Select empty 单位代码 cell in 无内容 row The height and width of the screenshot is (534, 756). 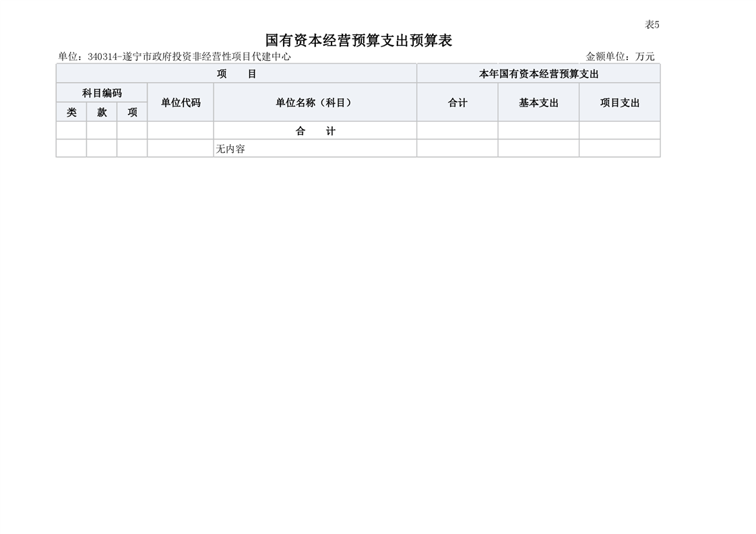[181, 149]
